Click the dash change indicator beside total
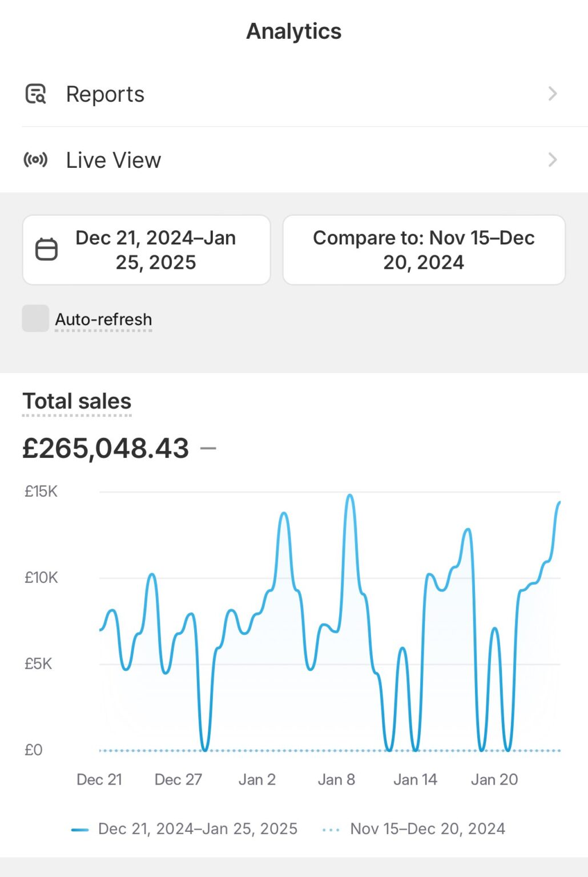Screen dimensions: 588x877 (208, 449)
